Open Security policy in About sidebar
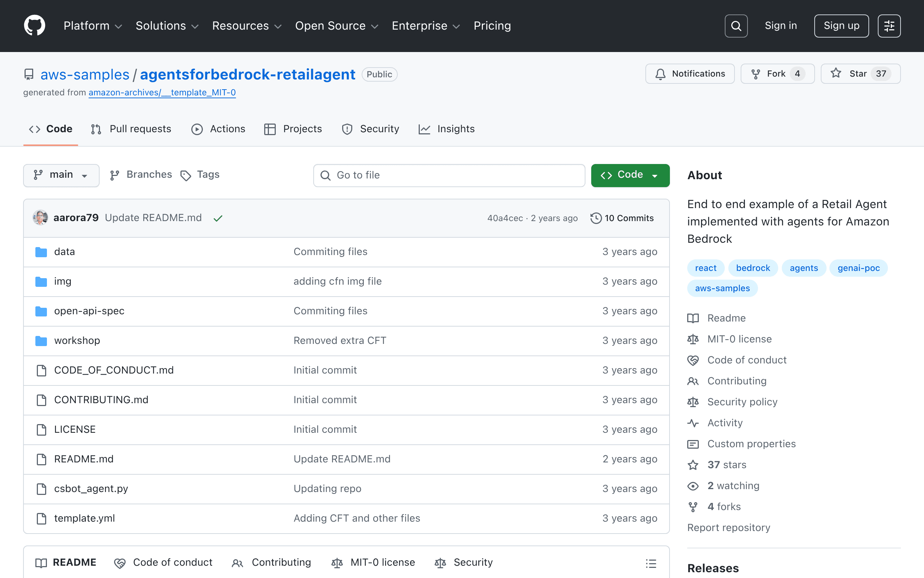 pyautogui.click(x=732, y=402)
